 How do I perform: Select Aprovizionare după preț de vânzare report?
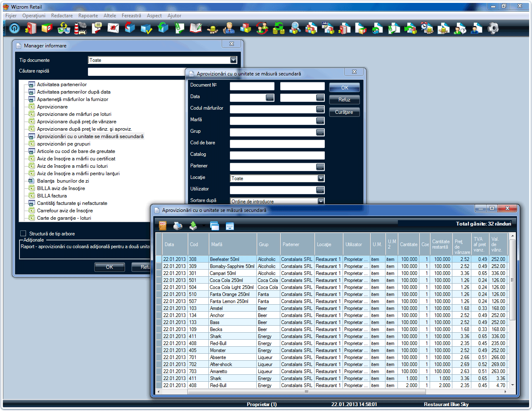coord(76,122)
